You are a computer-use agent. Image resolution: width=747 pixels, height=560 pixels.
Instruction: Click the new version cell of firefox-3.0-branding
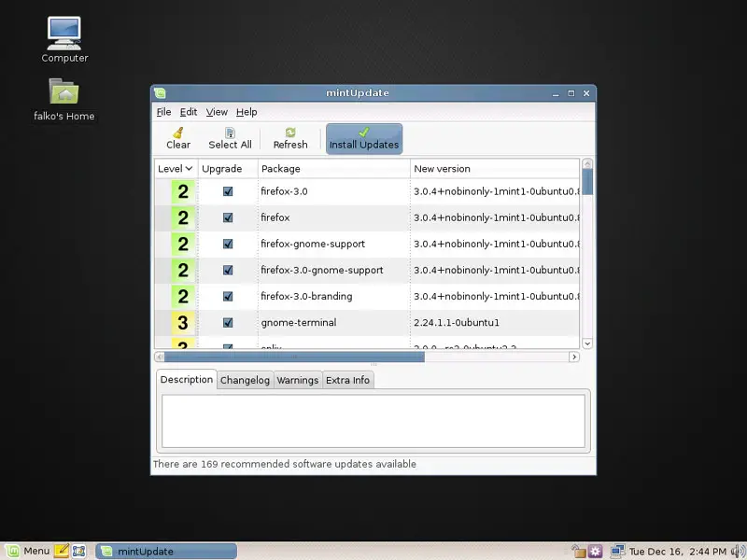coord(497,296)
